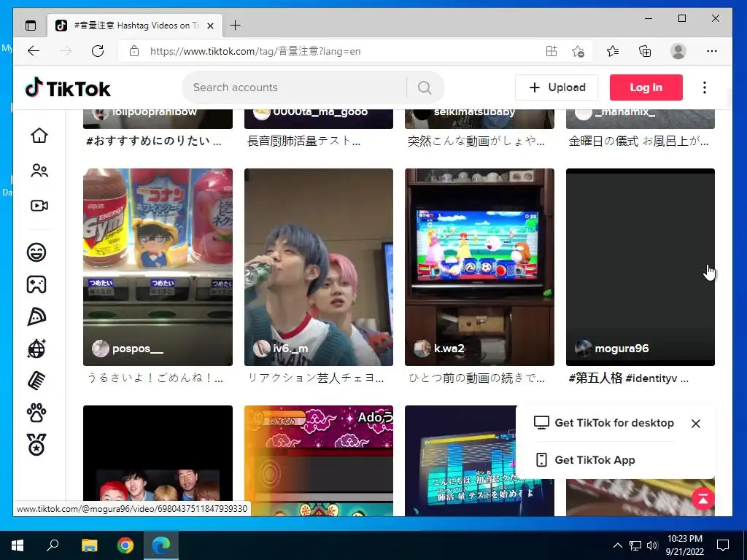
Task: Click the address bar URL
Action: pyautogui.click(x=255, y=51)
